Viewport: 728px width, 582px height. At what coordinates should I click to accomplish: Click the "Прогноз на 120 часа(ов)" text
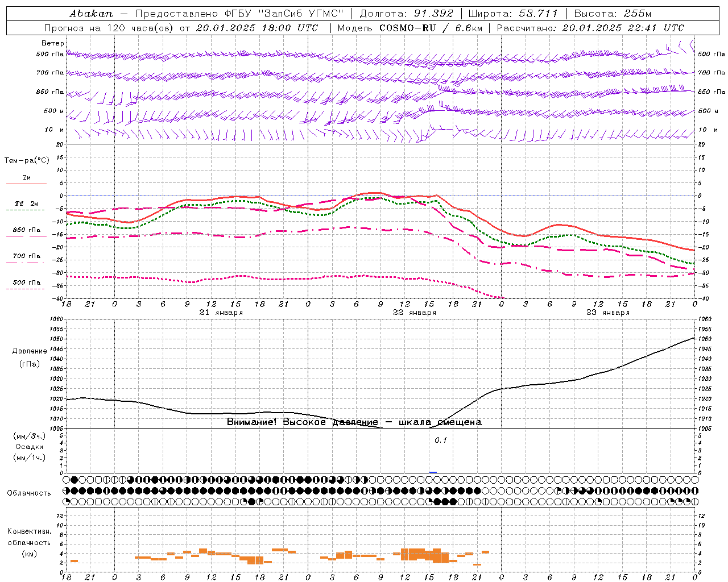[109, 28]
